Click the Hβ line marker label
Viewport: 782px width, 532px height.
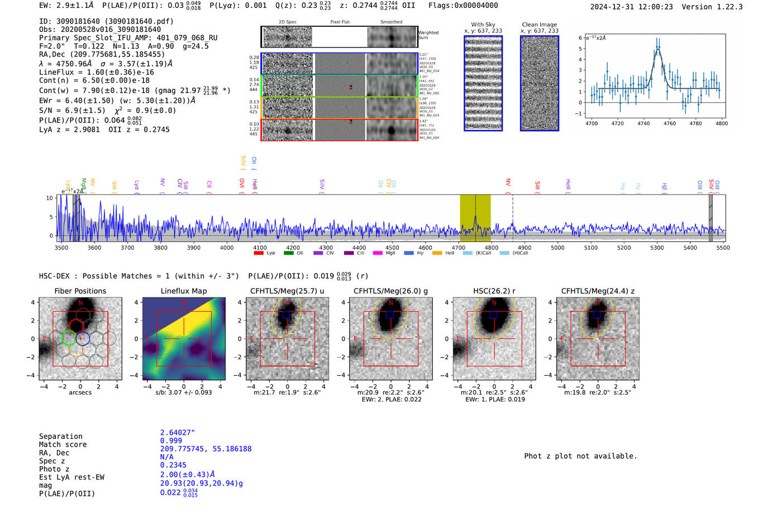[665, 187]
